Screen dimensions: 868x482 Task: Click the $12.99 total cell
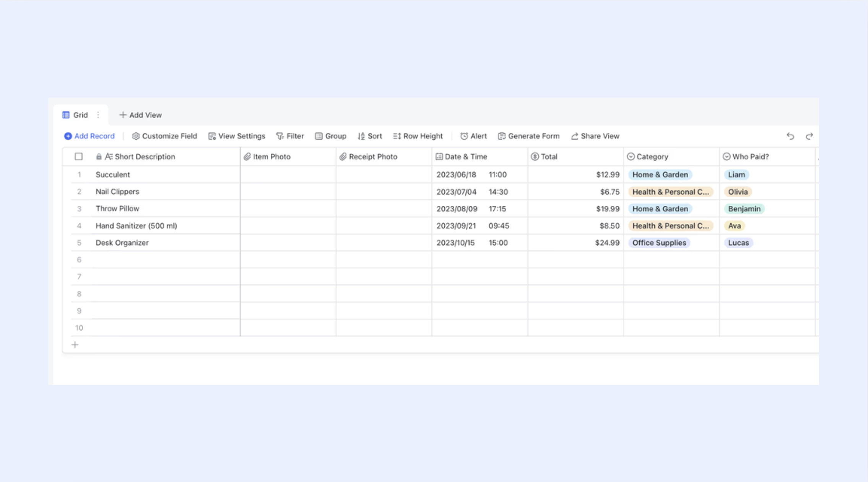[x=575, y=174]
